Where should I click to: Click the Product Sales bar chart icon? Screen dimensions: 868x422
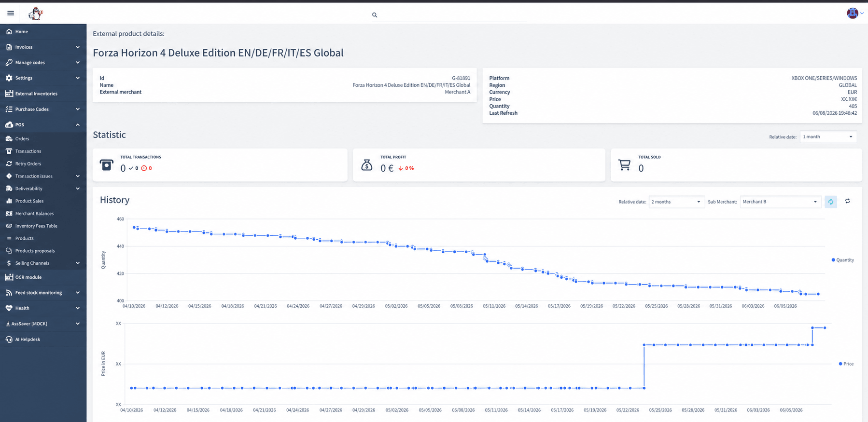pos(9,201)
